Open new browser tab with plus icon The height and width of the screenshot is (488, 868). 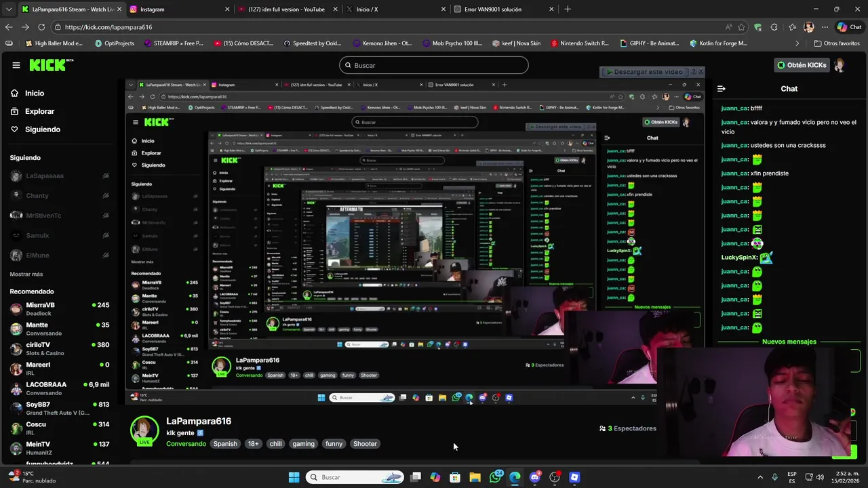pyautogui.click(x=568, y=9)
